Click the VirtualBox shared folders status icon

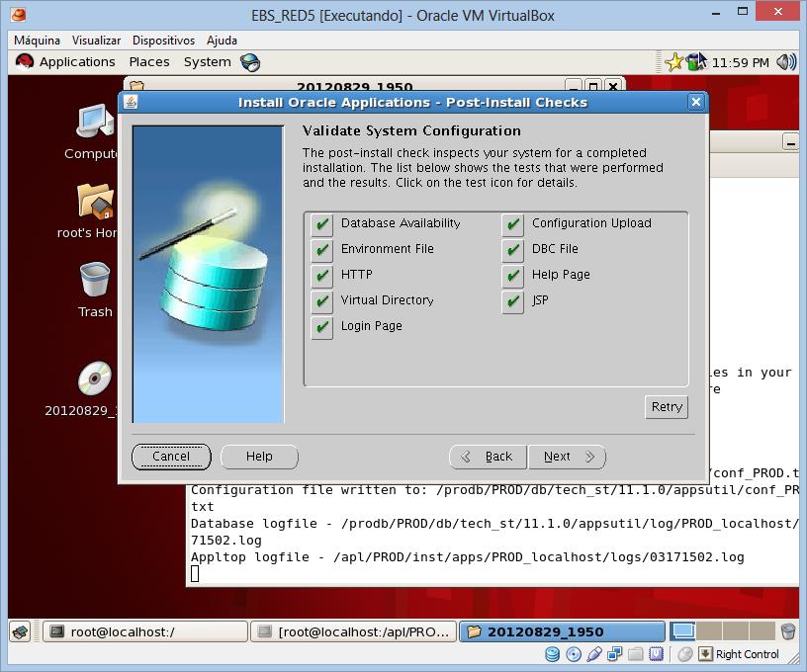click(636, 654)
